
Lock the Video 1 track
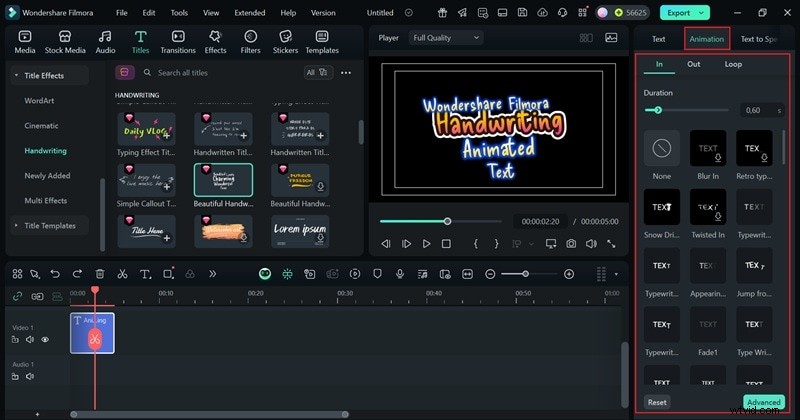(15, 339)
